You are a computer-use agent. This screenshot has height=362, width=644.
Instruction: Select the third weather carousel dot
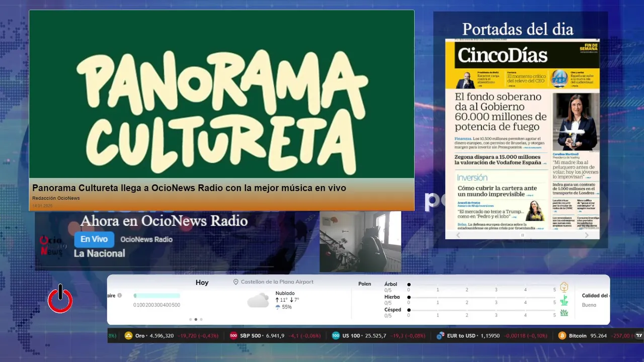point(201,319)
